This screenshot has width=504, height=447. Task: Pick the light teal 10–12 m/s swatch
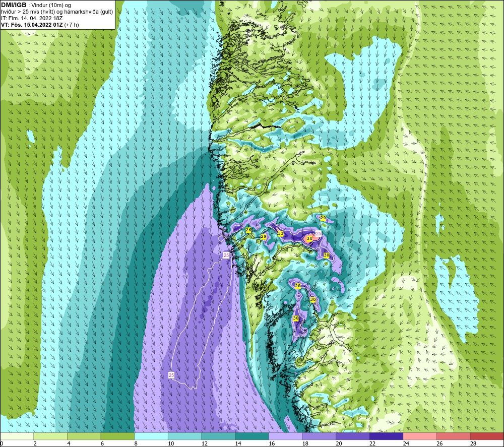pyautogui.click(x=184, y=436)
